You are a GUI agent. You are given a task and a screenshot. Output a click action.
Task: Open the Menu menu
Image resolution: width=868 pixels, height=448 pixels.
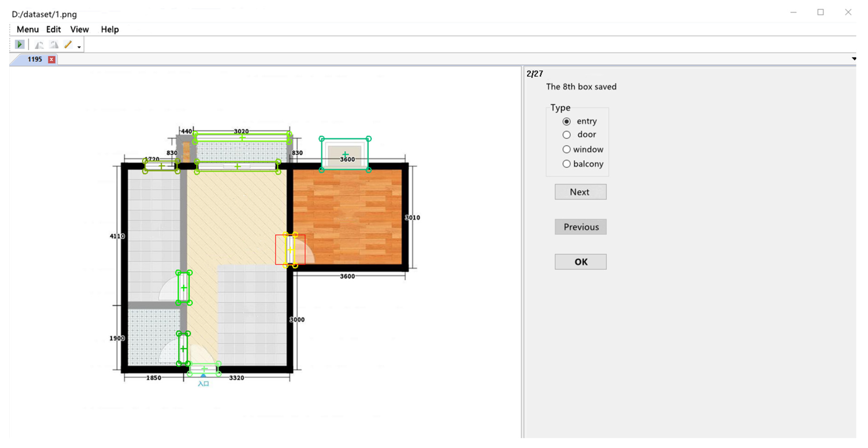tap(28, 30)
